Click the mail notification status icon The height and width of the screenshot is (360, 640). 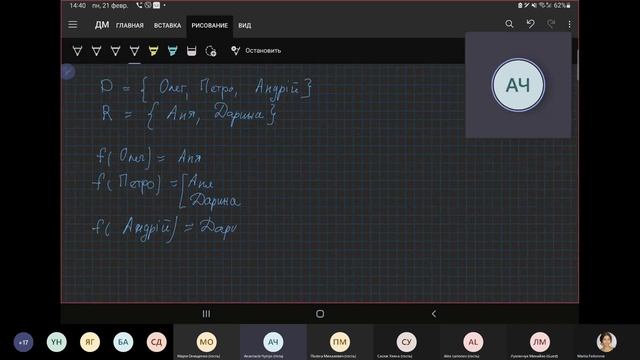[156, 5]
